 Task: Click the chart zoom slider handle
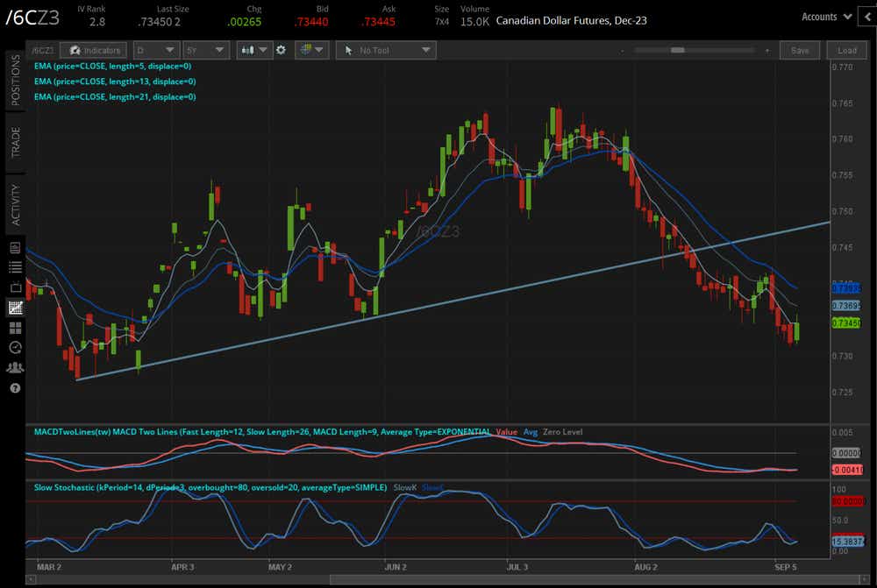678,50
